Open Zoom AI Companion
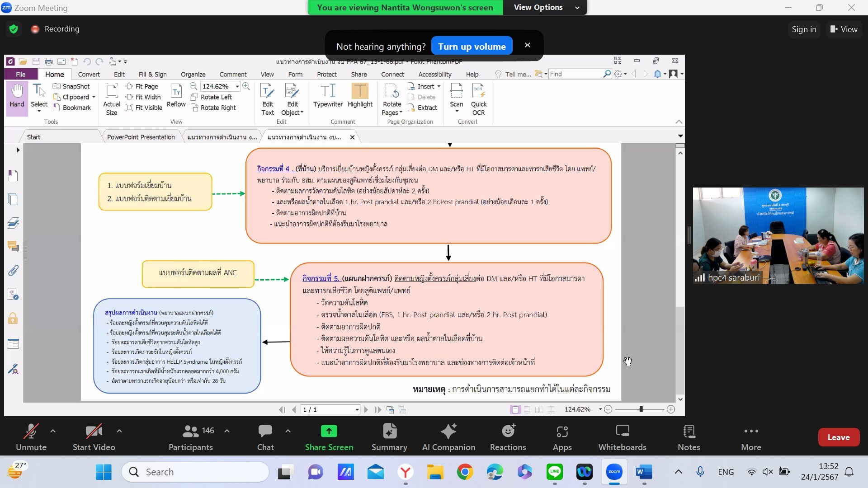Viewport: 868px width, 488px height. [448, 437]
